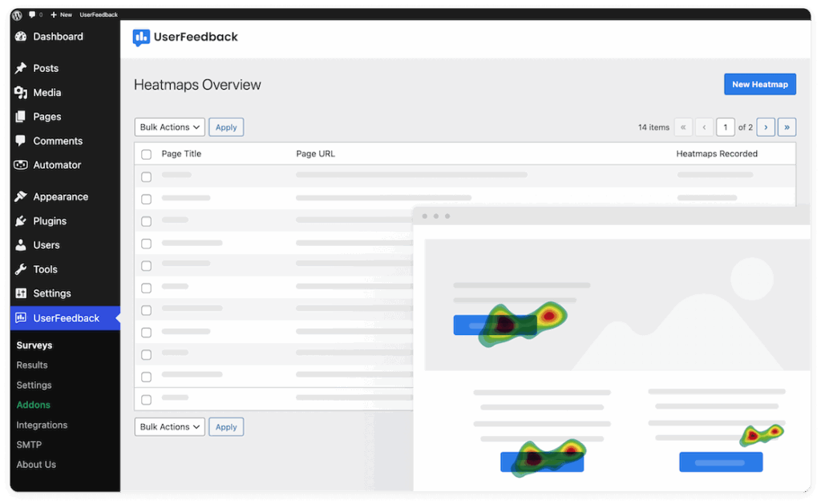Select Addons from the UserFeedback menu

tap(33, 405)
